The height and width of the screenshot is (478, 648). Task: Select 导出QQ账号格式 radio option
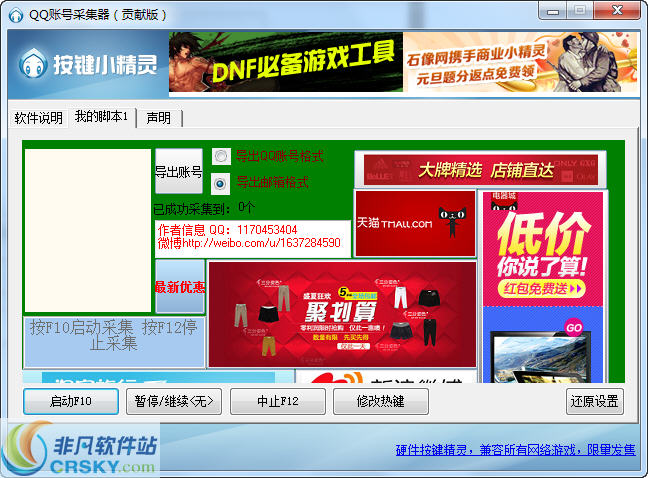click(221, 156)
